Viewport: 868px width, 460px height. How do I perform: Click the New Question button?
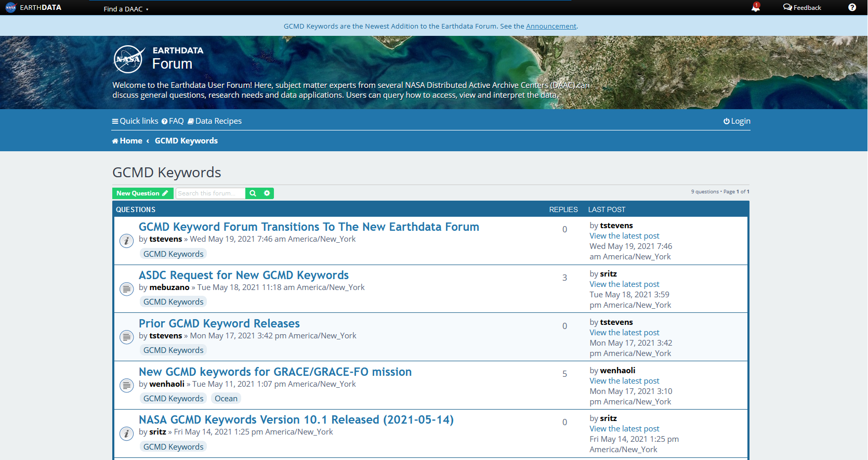coord(143,193)
